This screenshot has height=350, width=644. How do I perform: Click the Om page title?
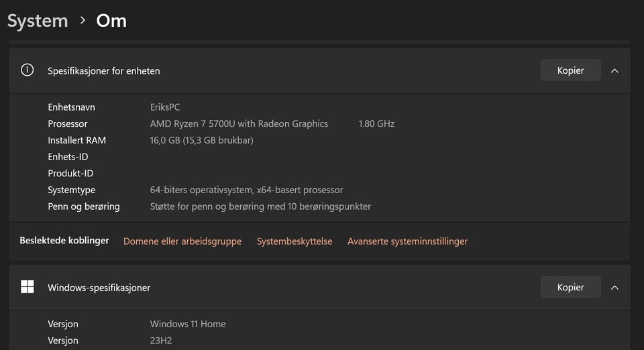point(111,20)
